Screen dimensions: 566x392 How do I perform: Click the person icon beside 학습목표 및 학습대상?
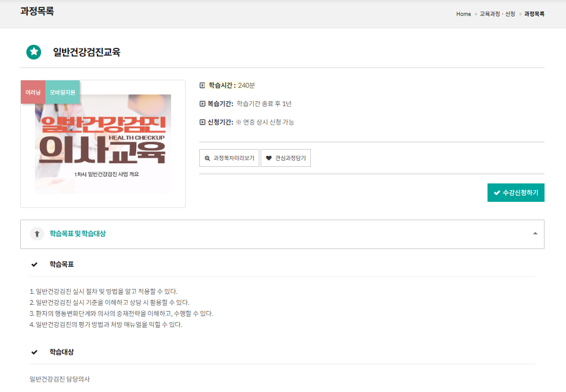tap(37, 234)
